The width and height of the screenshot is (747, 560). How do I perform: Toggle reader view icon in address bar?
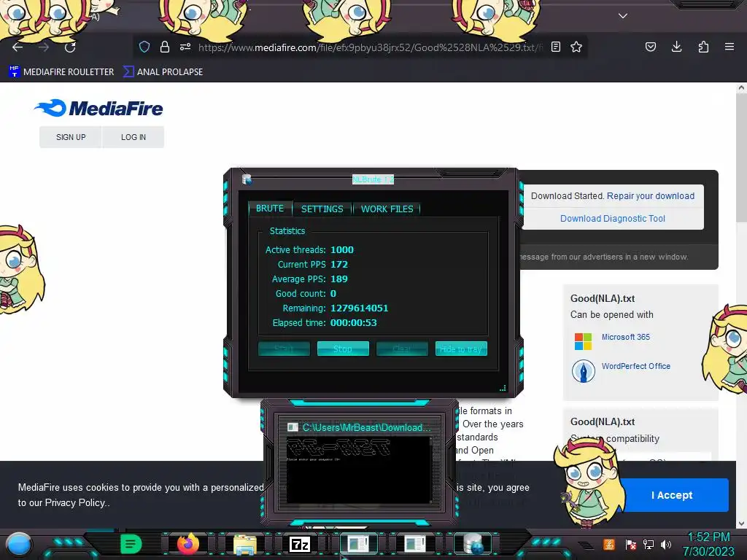[555, 47]
